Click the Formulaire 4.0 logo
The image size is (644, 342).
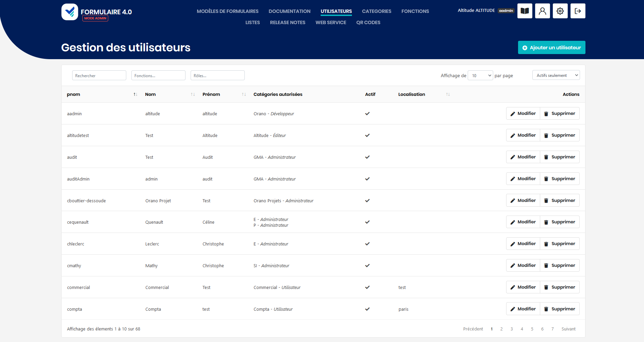click(x=97, y=12)
